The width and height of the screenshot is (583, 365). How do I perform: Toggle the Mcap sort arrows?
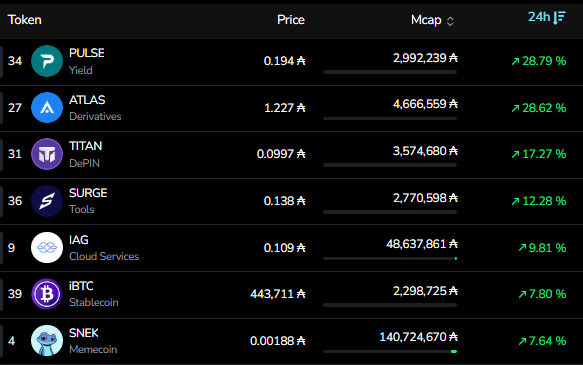pyautogui.click(x=450, y=21)
